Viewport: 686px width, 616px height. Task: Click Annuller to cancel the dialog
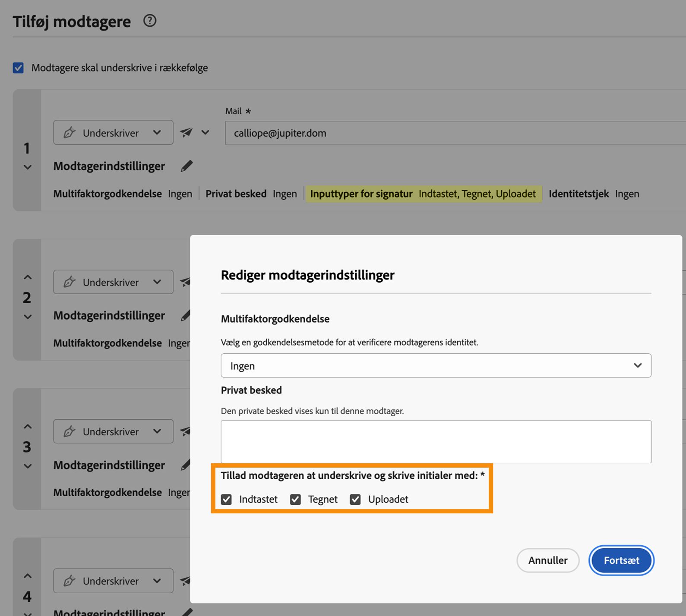(x=548, y=560)
